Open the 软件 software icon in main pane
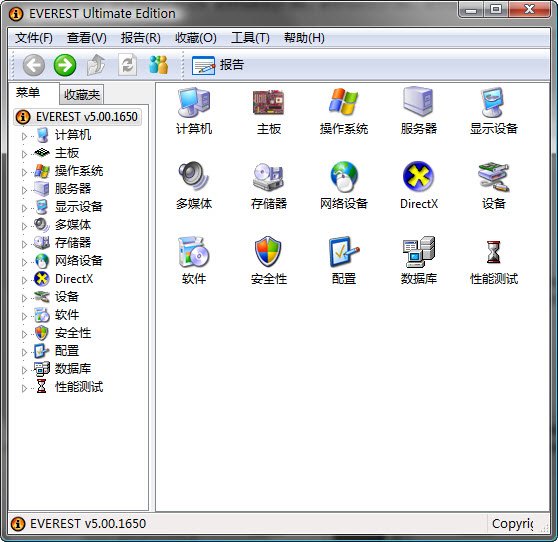The image size is (558, 542). coord(194,252)
